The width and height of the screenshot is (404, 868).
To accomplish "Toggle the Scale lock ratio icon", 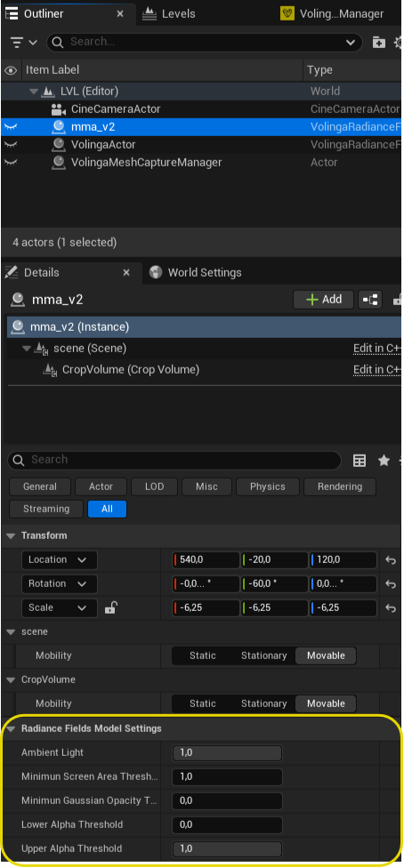I will [111, 607].
